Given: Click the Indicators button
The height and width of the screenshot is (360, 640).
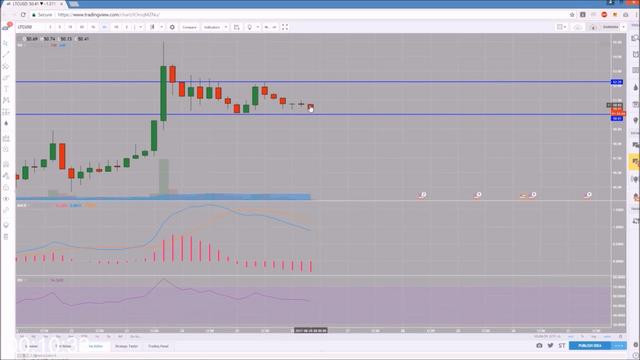Looking at the screenshot, I should click(x=212, y=27).
